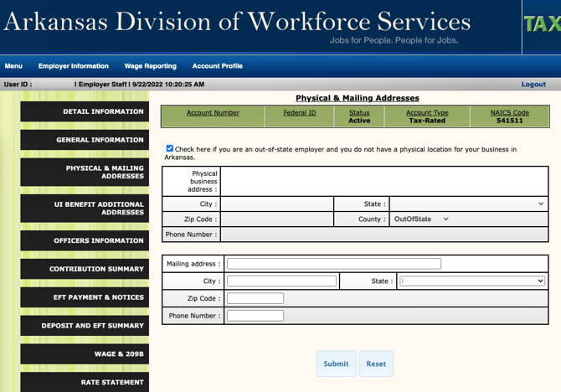Open Detail Information in the sidebar

point(85,111)
